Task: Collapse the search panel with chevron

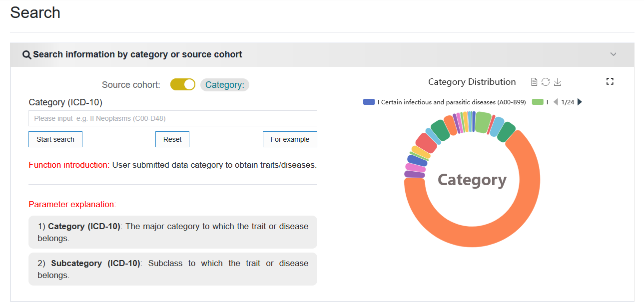Action: tap(614, 54)
